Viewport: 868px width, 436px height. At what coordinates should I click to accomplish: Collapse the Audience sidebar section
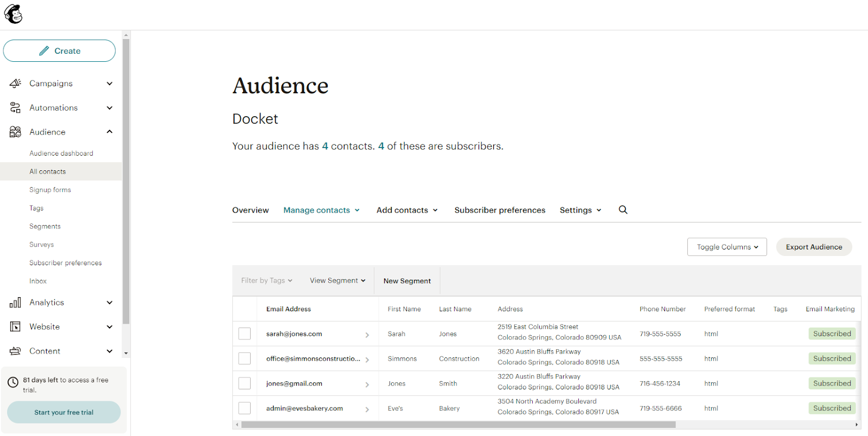pyautogui.click(x=110, y=132)
